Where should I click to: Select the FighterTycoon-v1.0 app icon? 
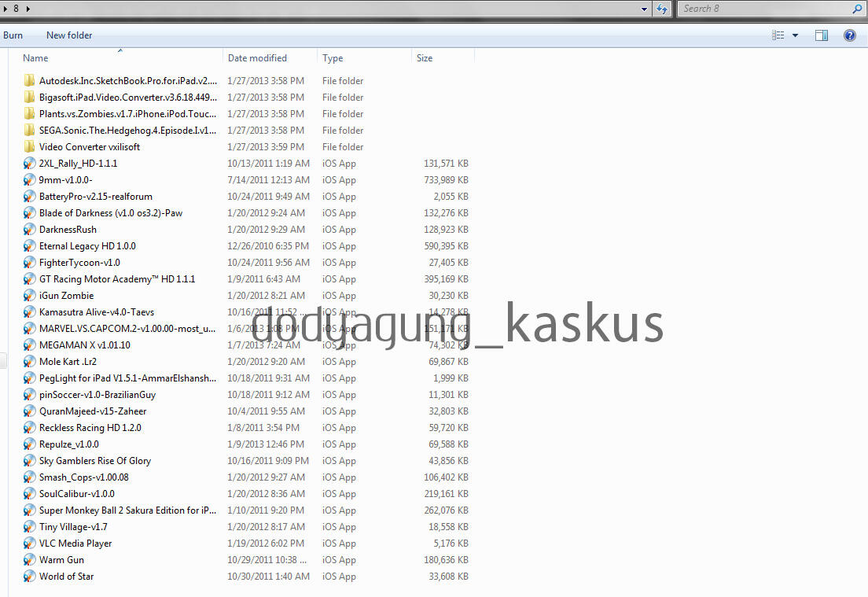[x=29, y=263]
